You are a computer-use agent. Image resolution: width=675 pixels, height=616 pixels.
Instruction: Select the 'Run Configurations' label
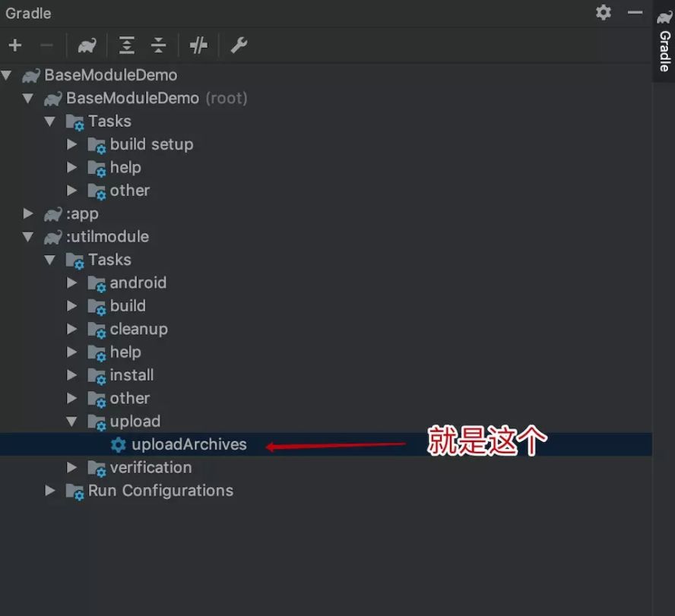click(x=160, y=491)
